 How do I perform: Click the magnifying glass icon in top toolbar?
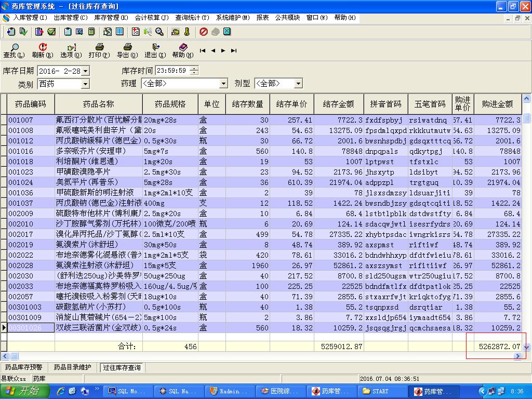tap(159, 32)
